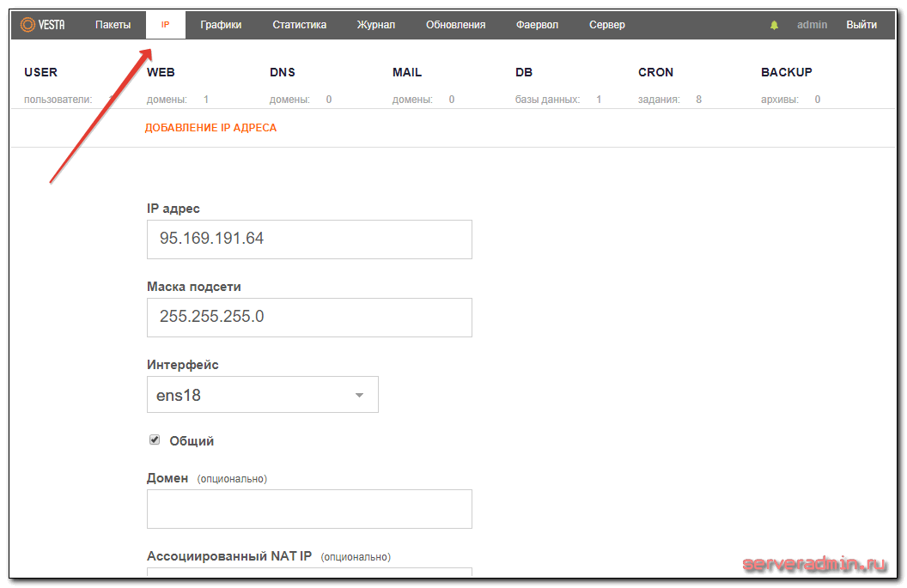Click Выйти to log out
Screen dimensions: 907x588
tap(861, 25)
